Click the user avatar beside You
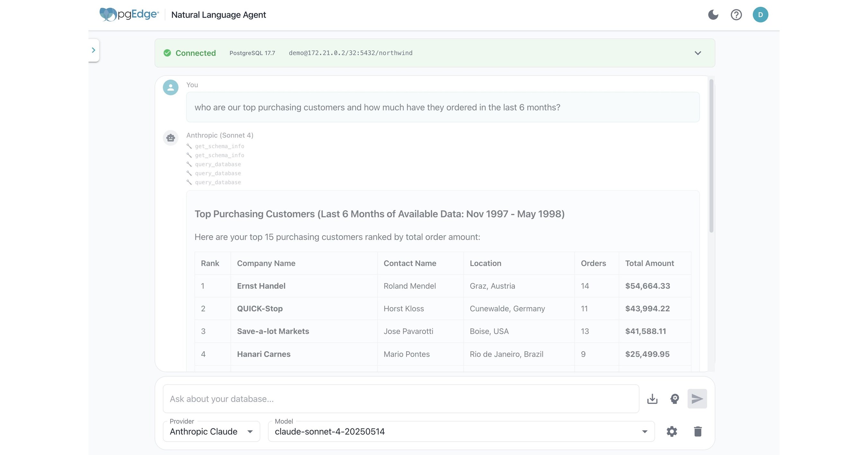 [x=170, y=87]
